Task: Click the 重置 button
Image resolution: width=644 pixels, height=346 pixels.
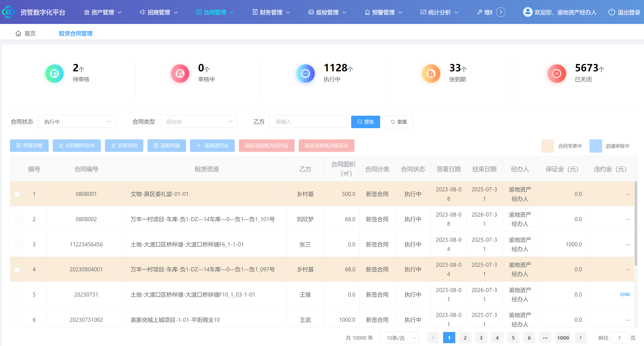Action: 399,122
